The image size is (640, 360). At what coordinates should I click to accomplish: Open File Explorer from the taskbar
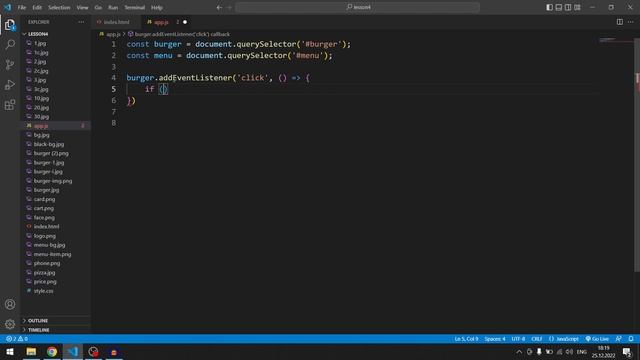31,351
